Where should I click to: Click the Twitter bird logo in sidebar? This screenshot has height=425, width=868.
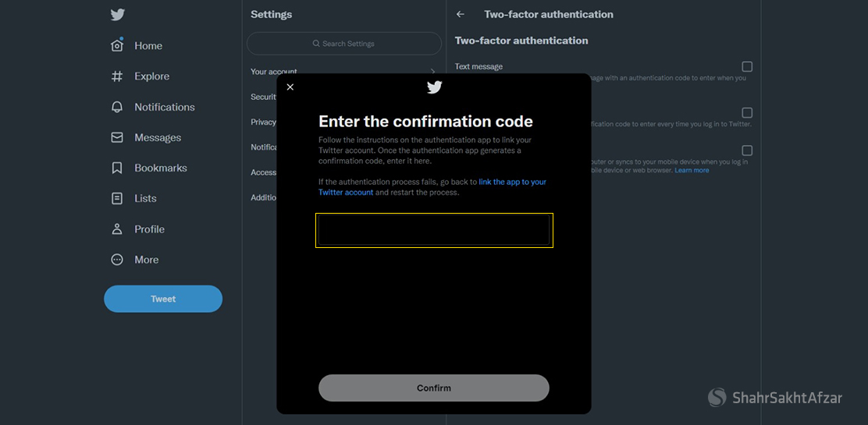pyautogui.click(x=117, y=15)
